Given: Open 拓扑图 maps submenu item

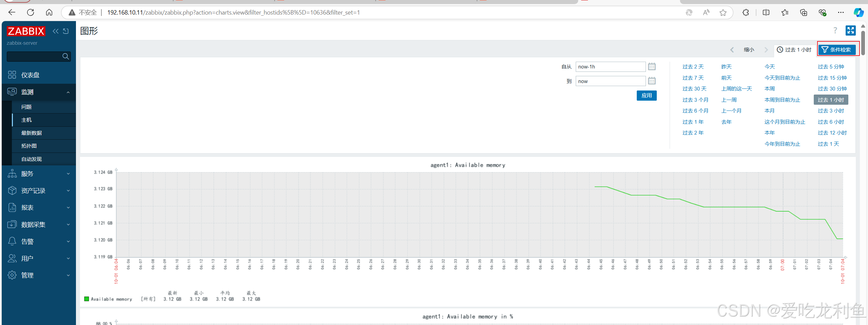Looking at the screenshot, I should 44,146.
